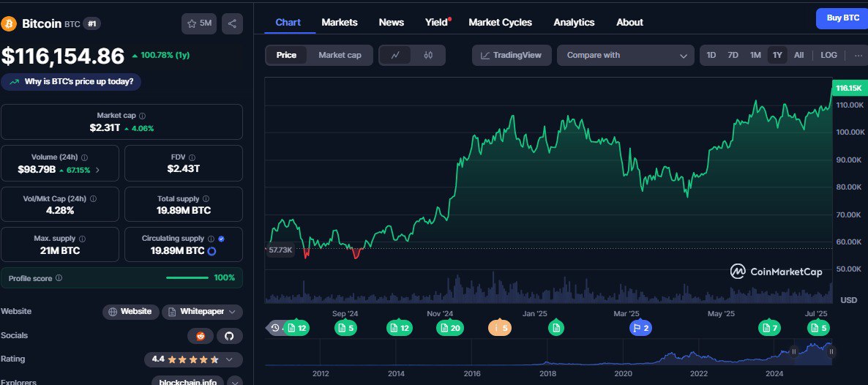This screenshot has width=868, height=385.
Task: Open blockchain.info explorer link
Action: pyautogui.click(x=187, y=382)
